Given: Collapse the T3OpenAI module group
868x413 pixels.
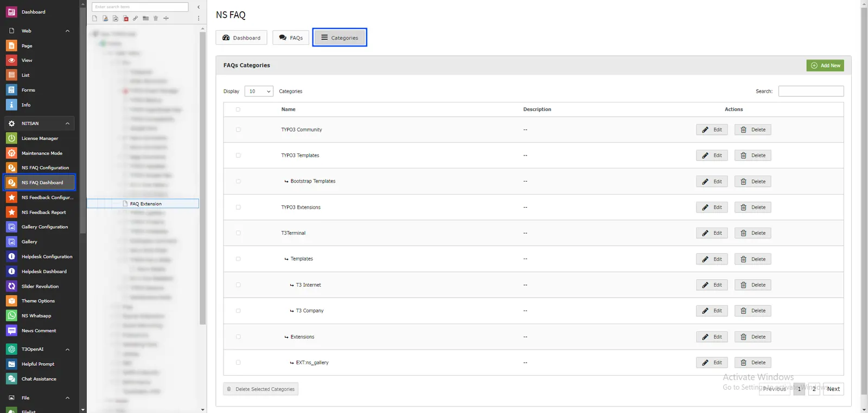Looking at the screenshot, I should point(67,349).
